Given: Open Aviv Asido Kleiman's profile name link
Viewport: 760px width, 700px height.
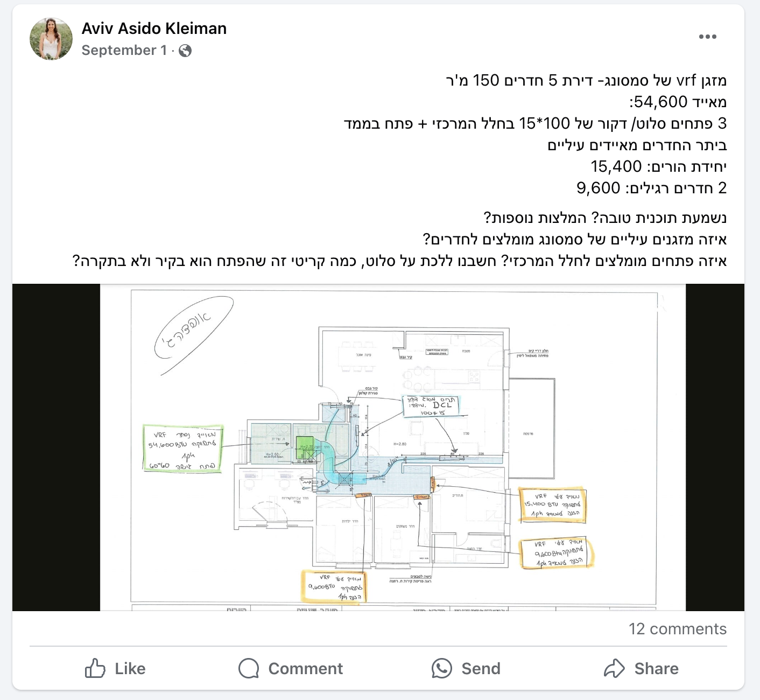Looking at the screenshot, I should coord(154,28).
